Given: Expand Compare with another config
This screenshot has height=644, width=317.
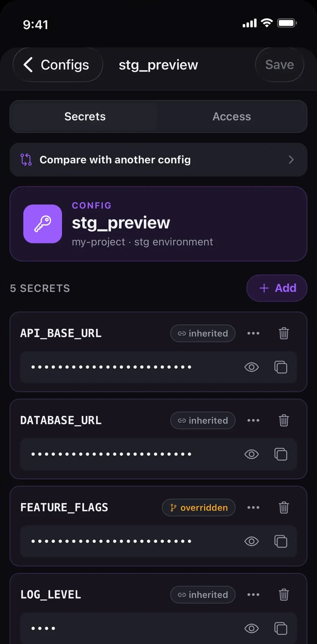Looking at the screenshot, I should (x=158, y=160).
